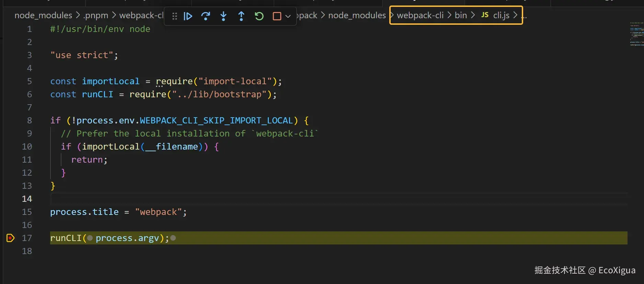This screenshot has height=284, width=644.
Task: Click the __filename argument on line 10
Action: pyautogui.click(x=172, y=146)
